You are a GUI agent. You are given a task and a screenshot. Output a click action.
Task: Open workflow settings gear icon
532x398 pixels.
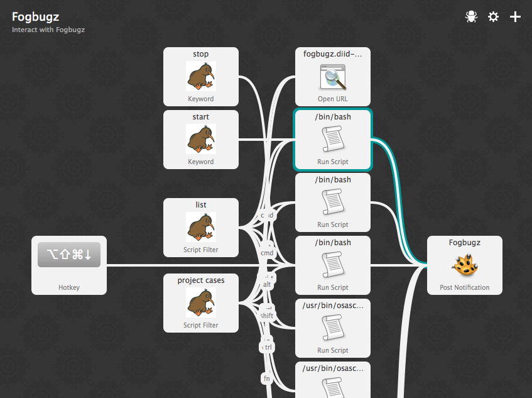point(493,16)
